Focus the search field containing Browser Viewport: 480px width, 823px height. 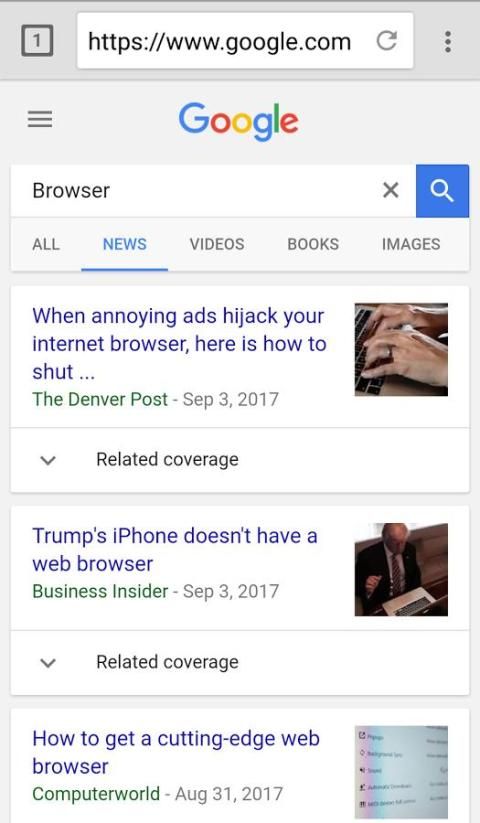tap(199, 191)
